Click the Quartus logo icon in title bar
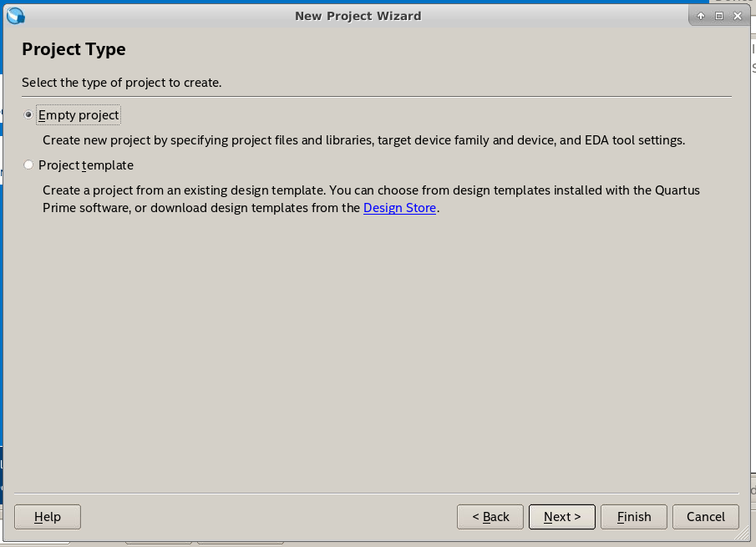This screenshot has width=756, height=547. pos(15,16)
